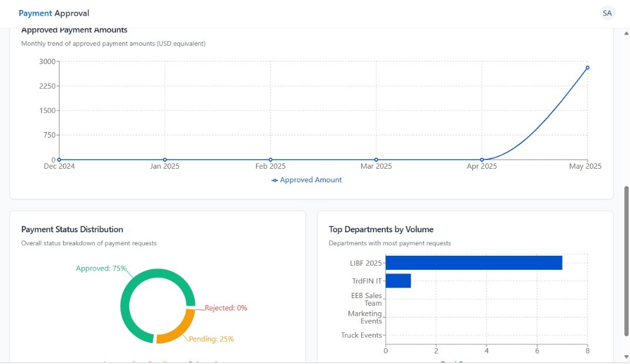Select the Jan 2025 data point
630x364 pixels.
pos(165,159)
